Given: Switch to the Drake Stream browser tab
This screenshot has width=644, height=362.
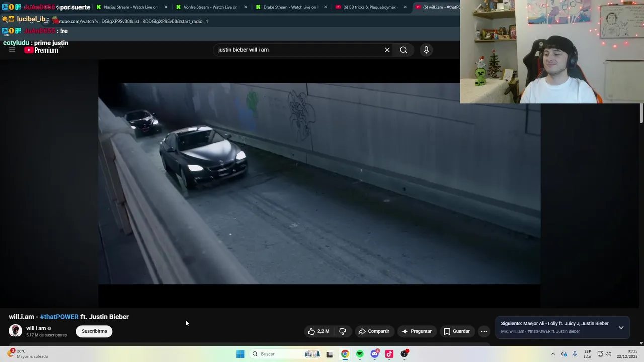Looking at the screenshot, I should (x=290, y=7).
